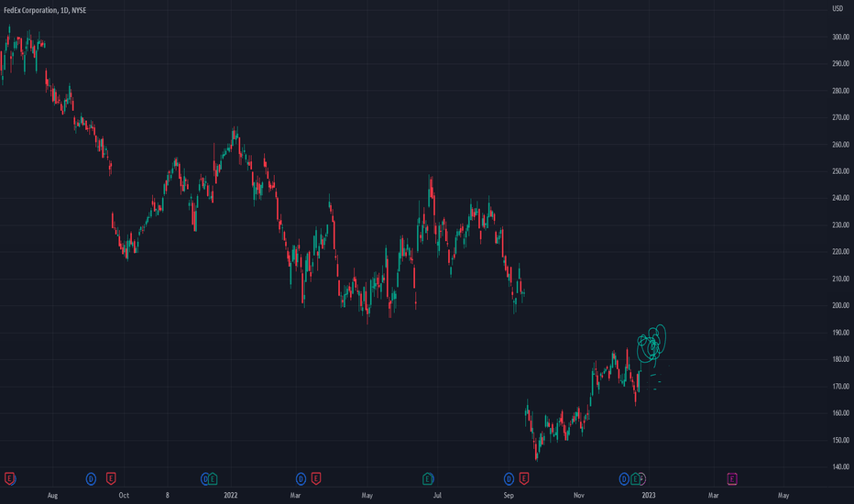Open the red earnings marker just before Oct
This screenshot has height=504, width=854.
coord(111,479)
